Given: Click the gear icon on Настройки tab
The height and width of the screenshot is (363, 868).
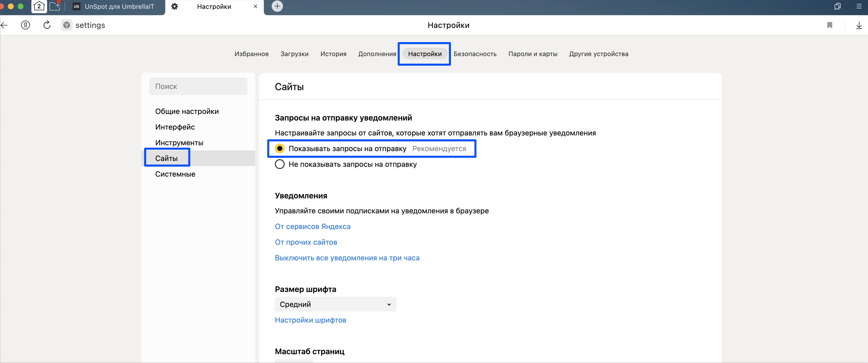Looking at the screenshot, I should [175, 6].
